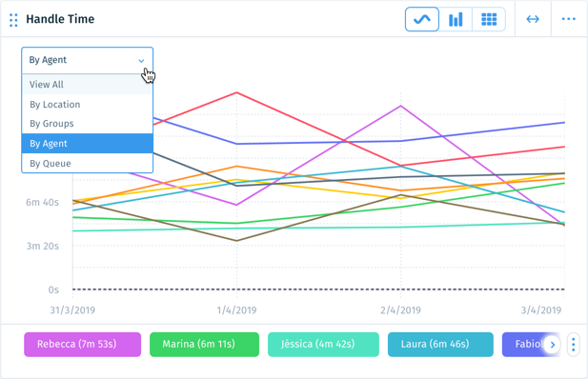Choose By Groups option

(88, 124)
